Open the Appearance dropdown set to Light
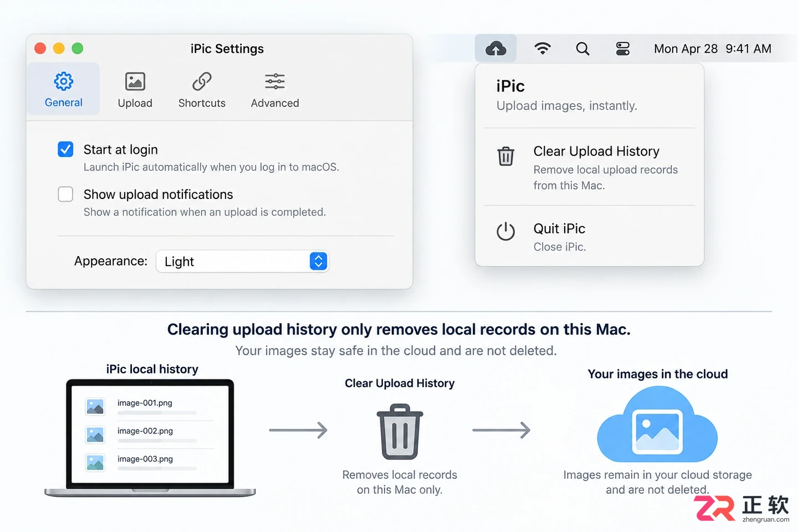 243,261
